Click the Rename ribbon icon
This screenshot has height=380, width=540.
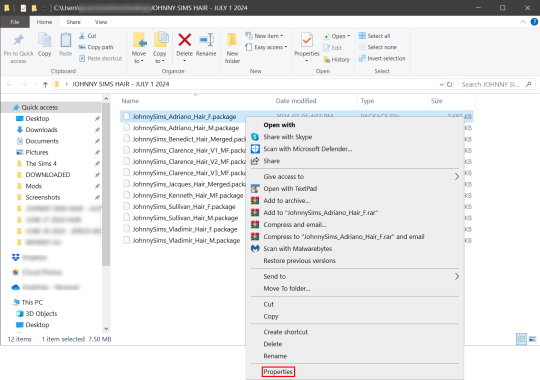coord(206,40)
